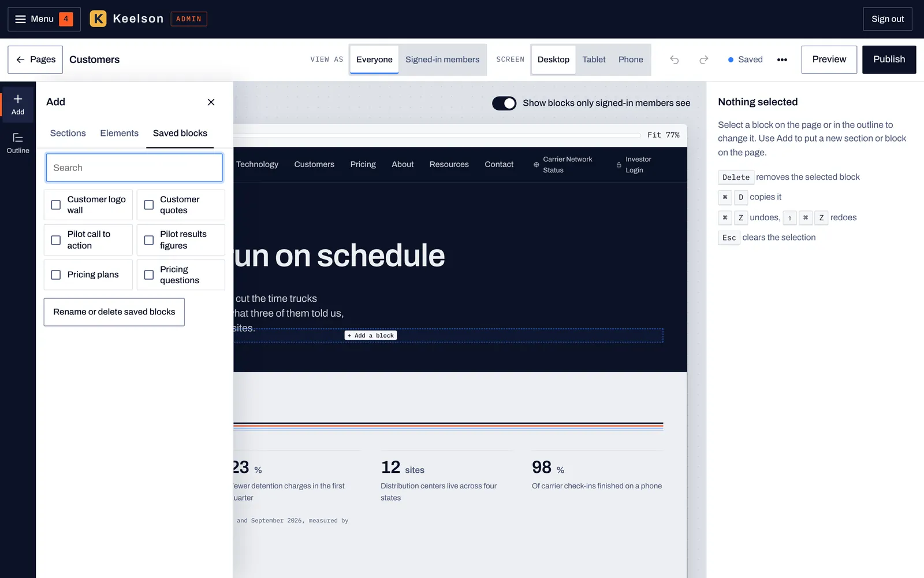924x578 pixels.
Task: Check the Customer logo wall block
Action: pos(88,205)
